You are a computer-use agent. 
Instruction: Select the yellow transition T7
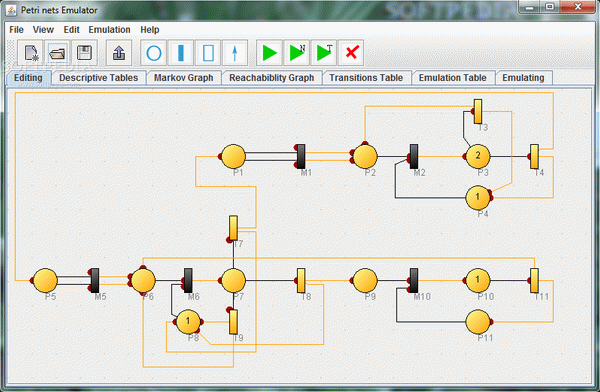click(x=233, y=228)
